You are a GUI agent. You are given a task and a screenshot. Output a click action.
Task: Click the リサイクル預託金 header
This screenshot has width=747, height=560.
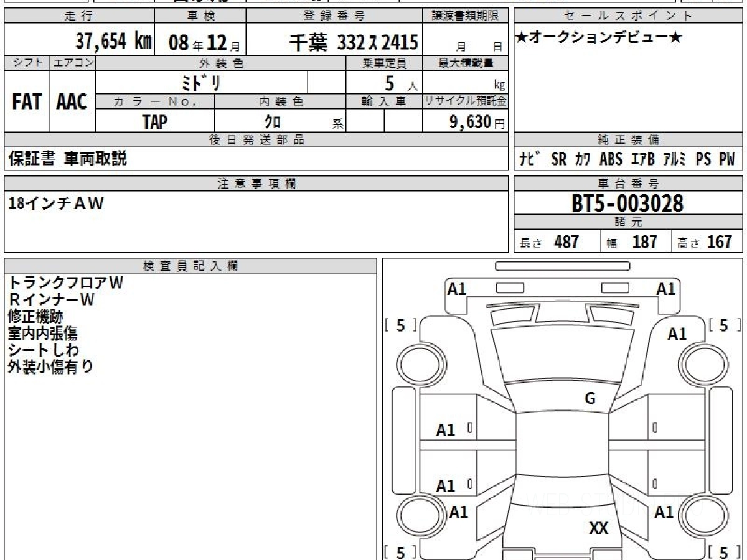pyautogui.click(x=466, y=101)
